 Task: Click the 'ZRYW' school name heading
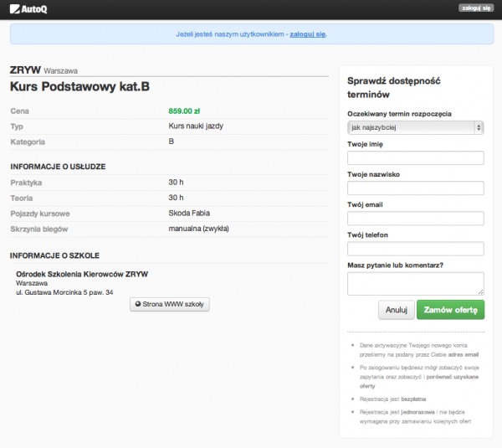[25, 70]
